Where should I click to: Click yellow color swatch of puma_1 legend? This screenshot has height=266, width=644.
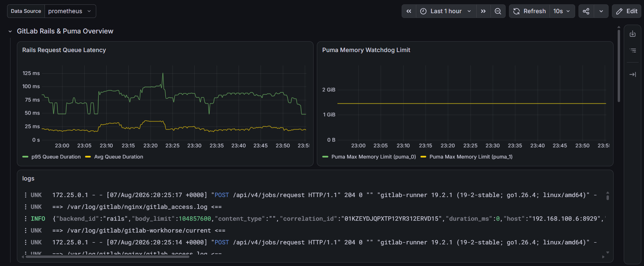[x=423, y=157]
